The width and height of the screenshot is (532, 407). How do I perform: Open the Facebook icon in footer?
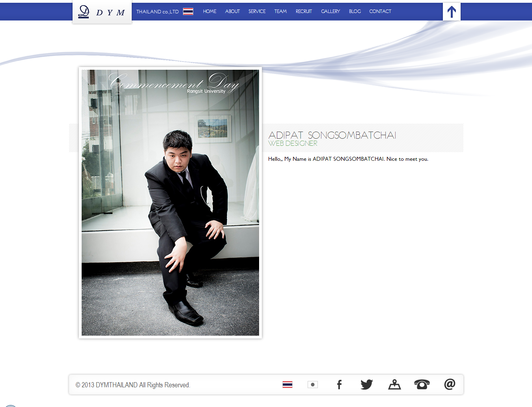tap(339, 385)
